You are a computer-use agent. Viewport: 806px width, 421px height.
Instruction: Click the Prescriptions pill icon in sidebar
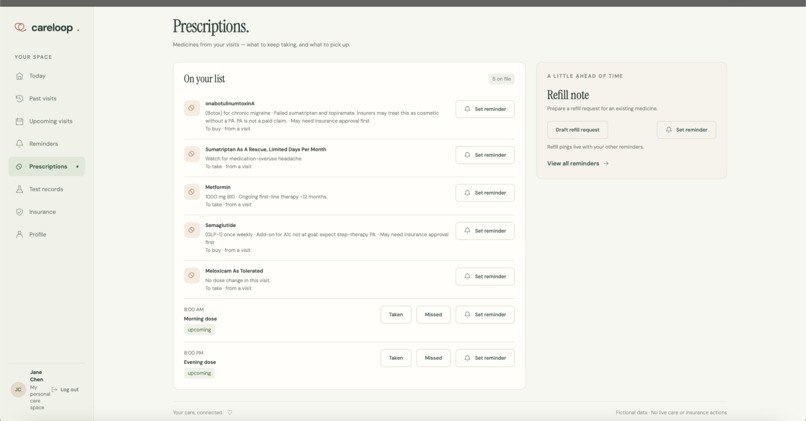click(x=20, y=167)
